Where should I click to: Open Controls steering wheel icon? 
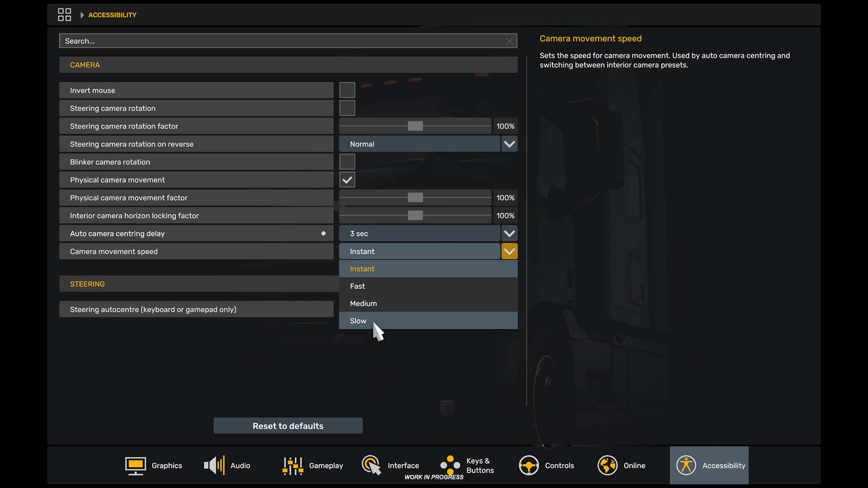point(528,465)
